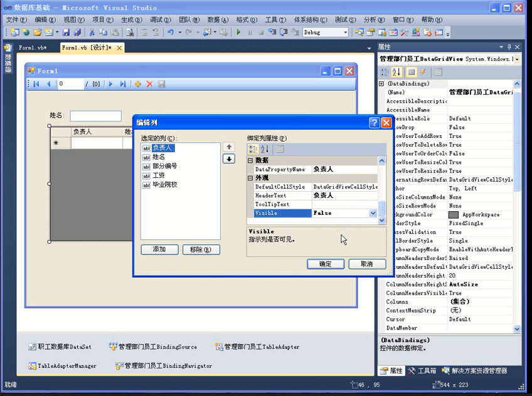Click DataPropertyName property row
The image size is (532, 396).
[316, 169]
